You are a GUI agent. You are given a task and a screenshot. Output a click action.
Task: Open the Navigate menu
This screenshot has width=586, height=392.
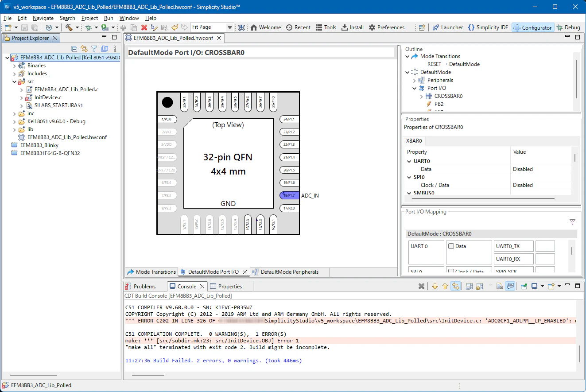point(43,18)
